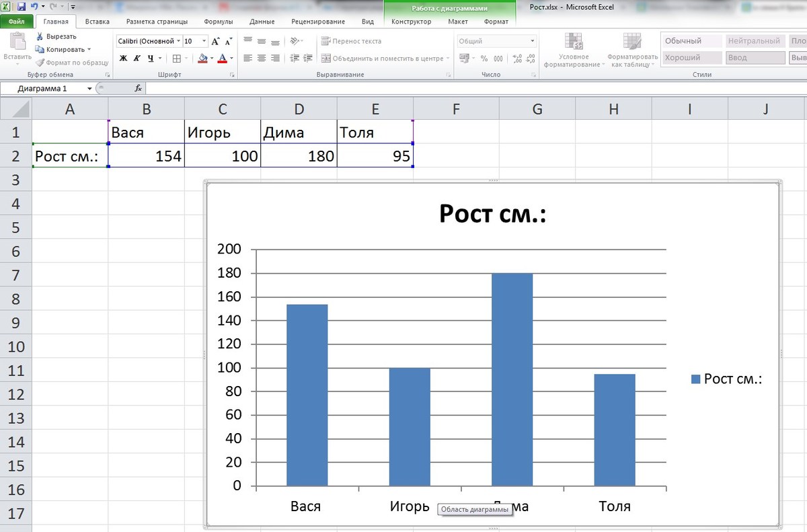Image resolution: width=807 pixels, height=532 pixels.
Task: Click the borders grid icon
Action: pos(176,59)
